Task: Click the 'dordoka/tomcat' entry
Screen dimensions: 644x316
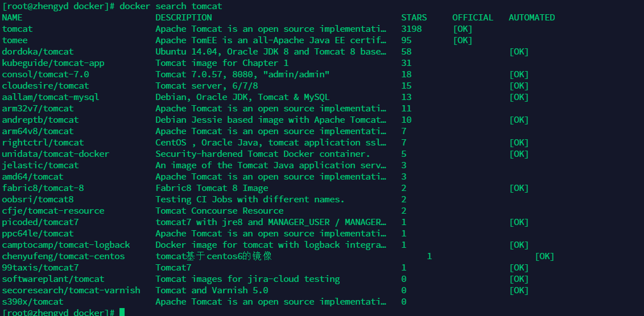Action: pos(38,52)
